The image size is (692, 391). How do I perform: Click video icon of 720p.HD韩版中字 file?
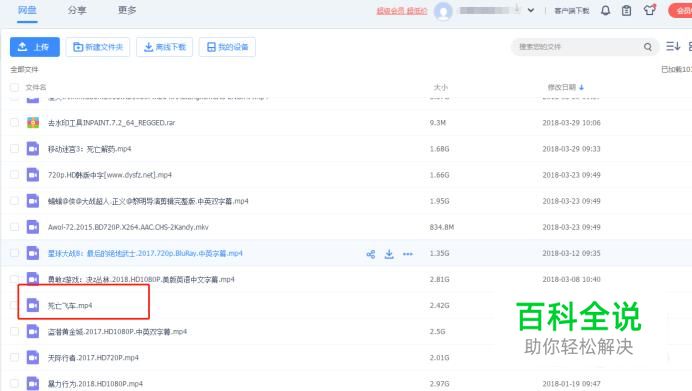coord(33,175)
